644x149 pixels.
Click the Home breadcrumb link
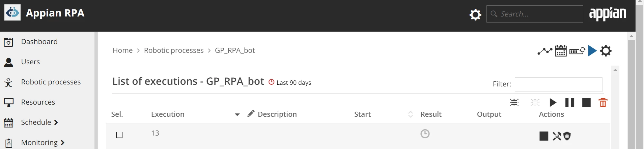[122, 50]
